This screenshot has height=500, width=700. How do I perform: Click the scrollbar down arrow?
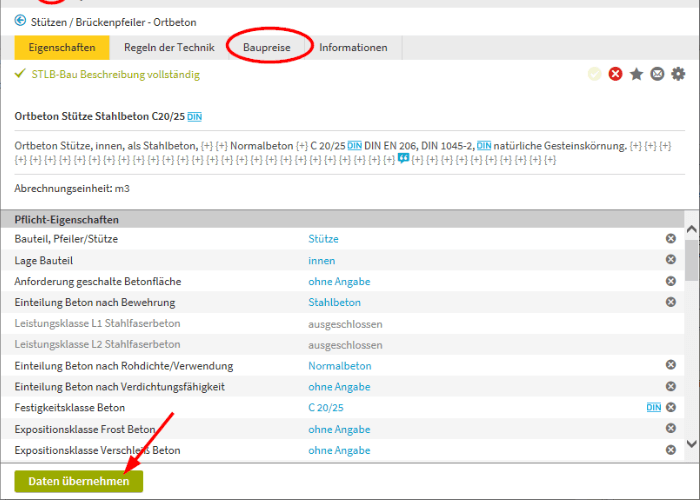[692, 444]
